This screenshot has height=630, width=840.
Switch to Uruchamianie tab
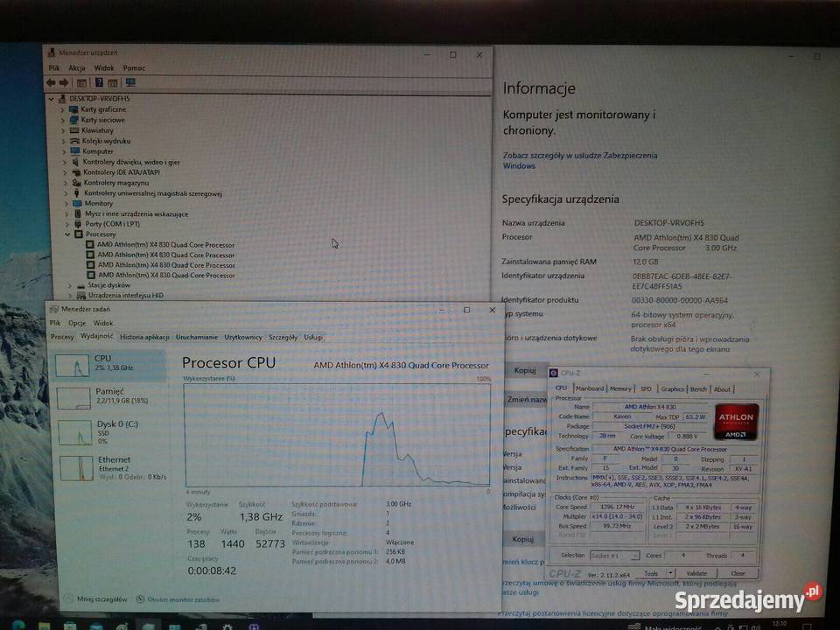[x=197, y=337]
